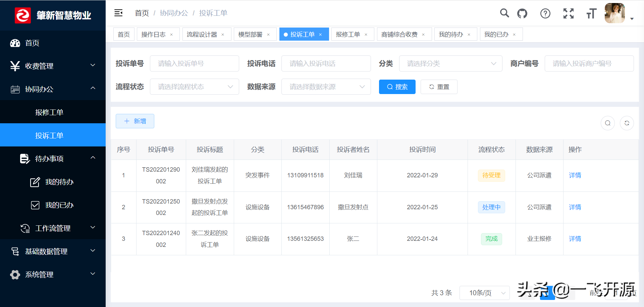Image resolution: width=644 pixels, height=307 pixels.
Task: Click the edit icon for 我的待办
Action: (x=35, y=182)
